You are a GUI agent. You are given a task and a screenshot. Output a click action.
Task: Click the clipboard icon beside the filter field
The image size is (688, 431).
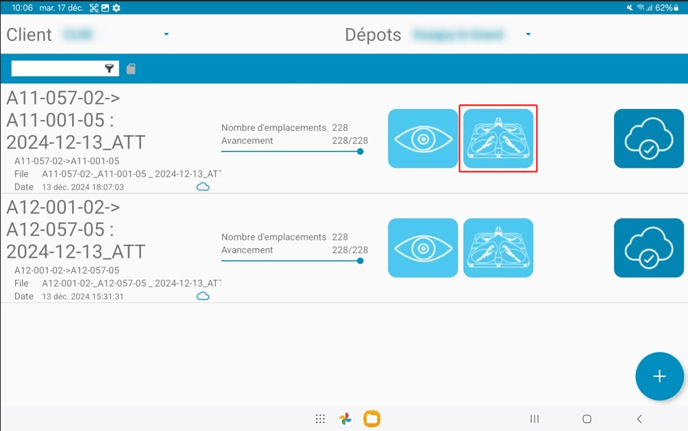[131, 69]
